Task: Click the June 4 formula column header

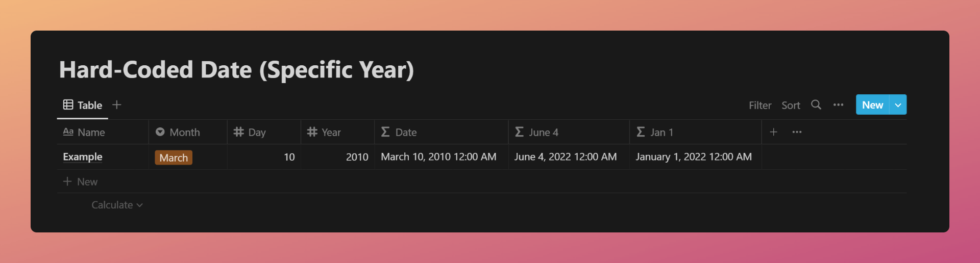Action: pyautogui.click(x=569, y=132)
